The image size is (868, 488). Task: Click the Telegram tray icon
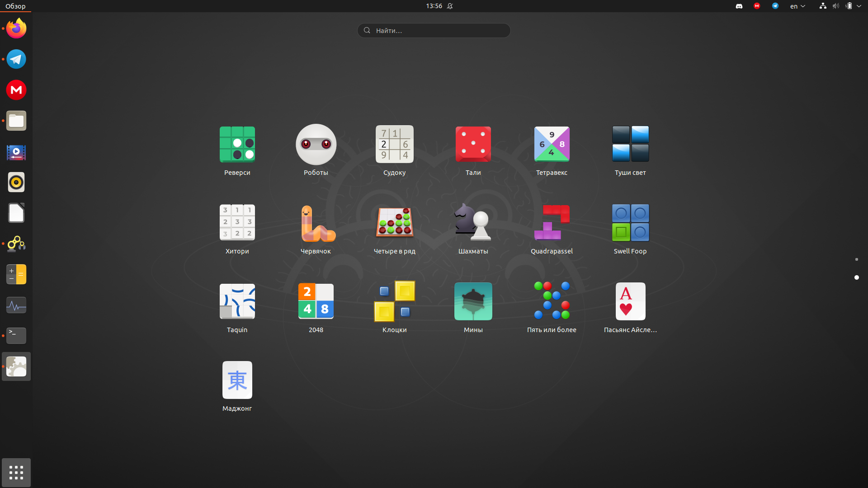(775, 6)
